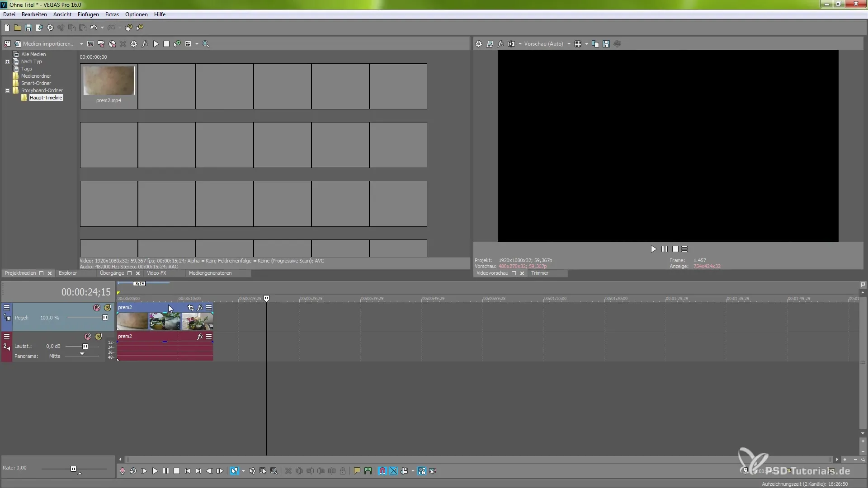Viewport: 868px width, 488px height.
Task: Save the project with the floppy disk icon
Action: tap(28, 28)
